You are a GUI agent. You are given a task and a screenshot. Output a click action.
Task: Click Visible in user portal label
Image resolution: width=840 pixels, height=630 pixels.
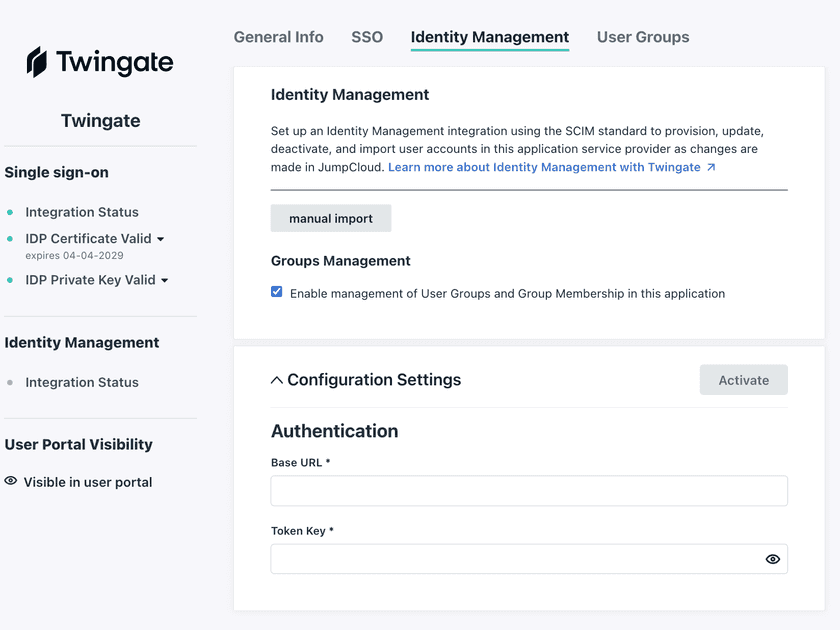point(88,482)
